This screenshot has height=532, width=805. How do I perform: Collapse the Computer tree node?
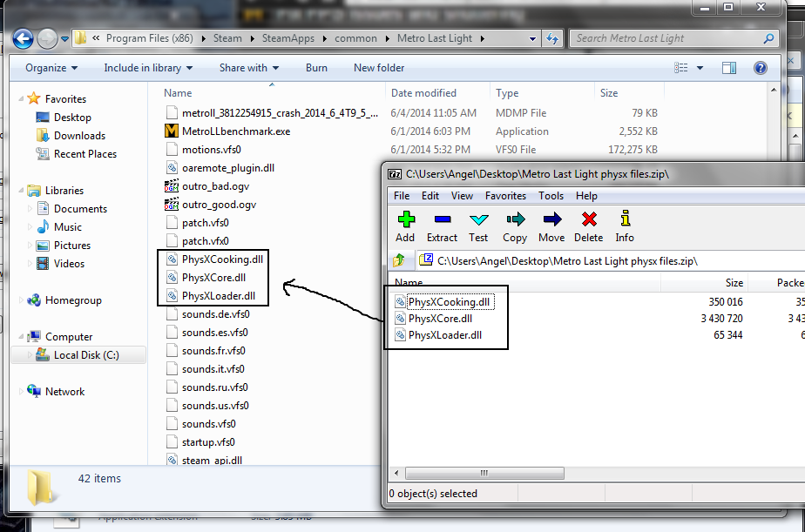[21, 337]
